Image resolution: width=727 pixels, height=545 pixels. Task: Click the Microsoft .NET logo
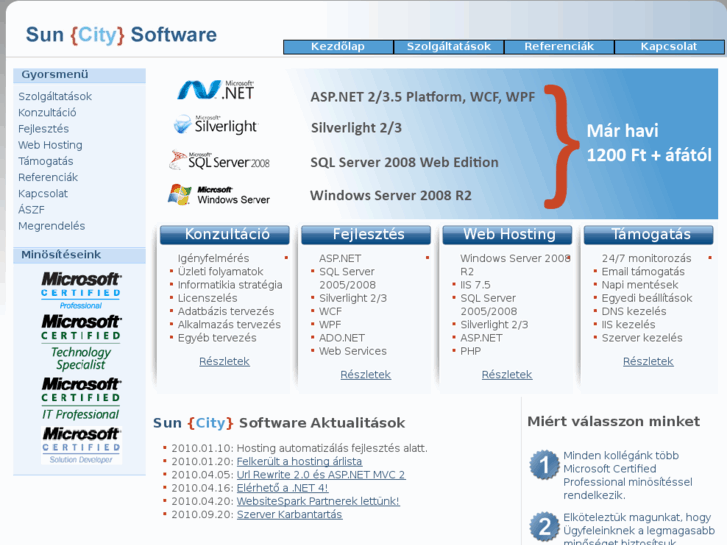point(216,90)
